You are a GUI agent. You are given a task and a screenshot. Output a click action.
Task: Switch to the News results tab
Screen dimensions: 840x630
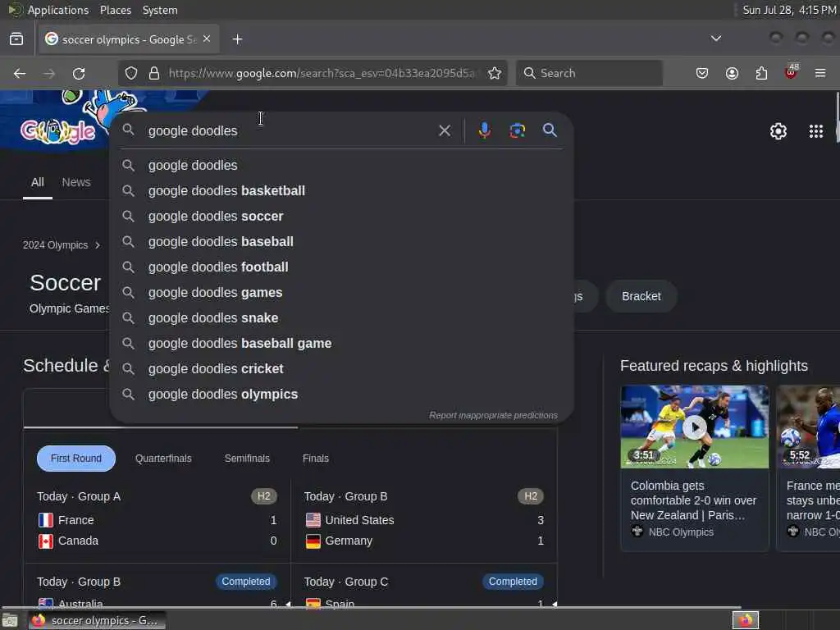click(x=76, y=183)
